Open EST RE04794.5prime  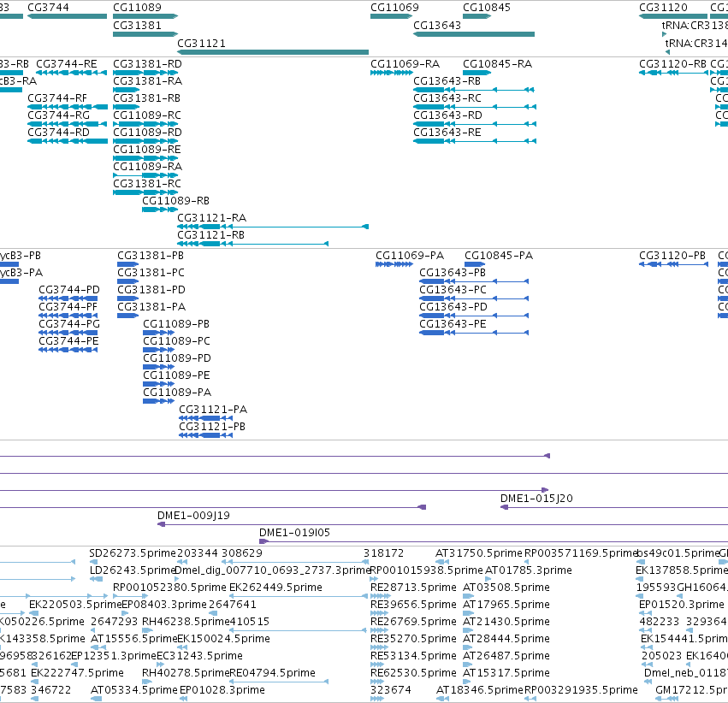(x=273, y=673)
